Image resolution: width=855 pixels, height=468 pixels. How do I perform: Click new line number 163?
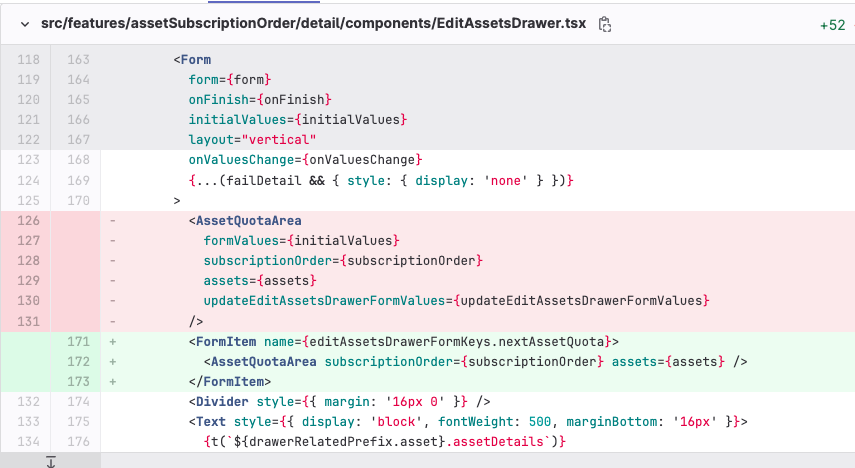coord(78,59)
